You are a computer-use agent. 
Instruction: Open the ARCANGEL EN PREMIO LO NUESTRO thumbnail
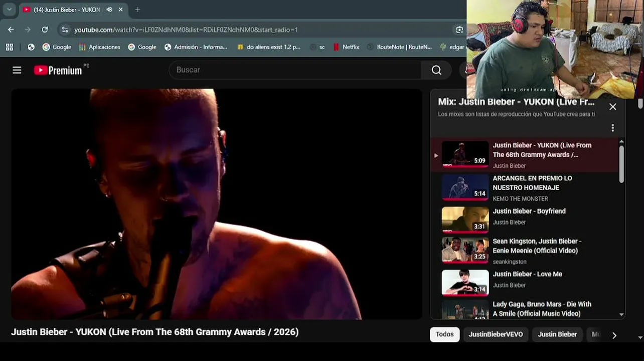point(465,187)
